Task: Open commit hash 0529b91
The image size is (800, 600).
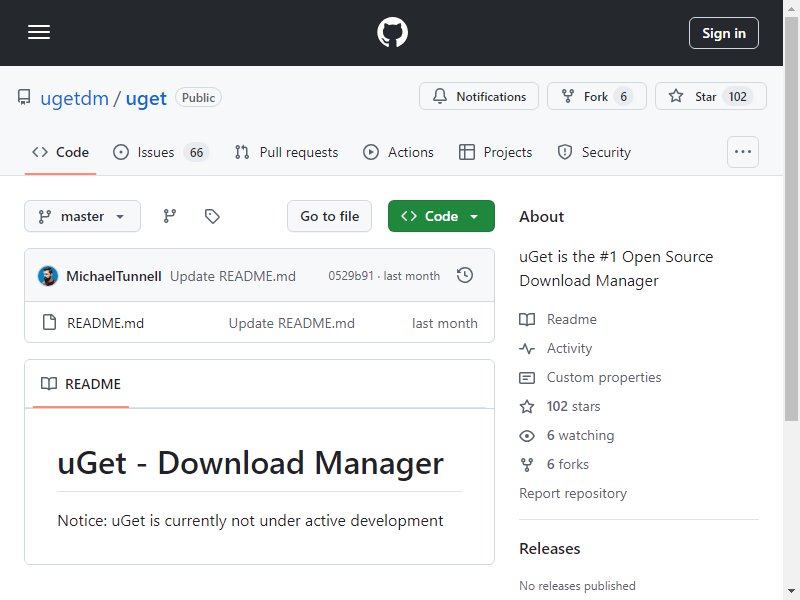Action: point(351,276)
